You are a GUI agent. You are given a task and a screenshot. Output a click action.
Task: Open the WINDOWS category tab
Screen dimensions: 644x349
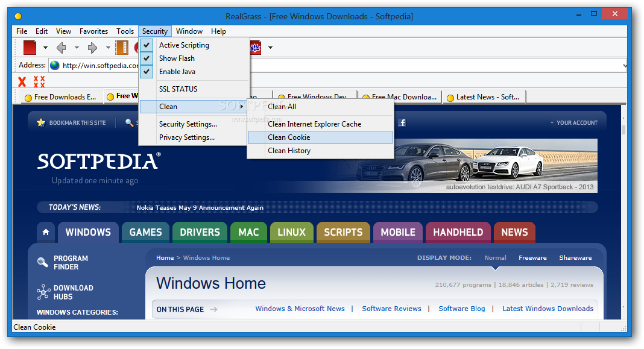pos(88,233)
